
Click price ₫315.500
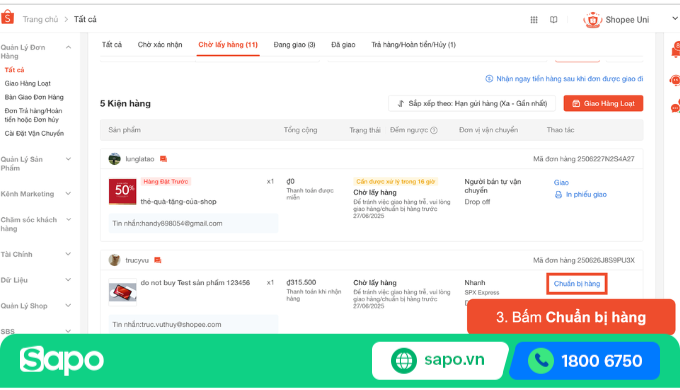301,282
